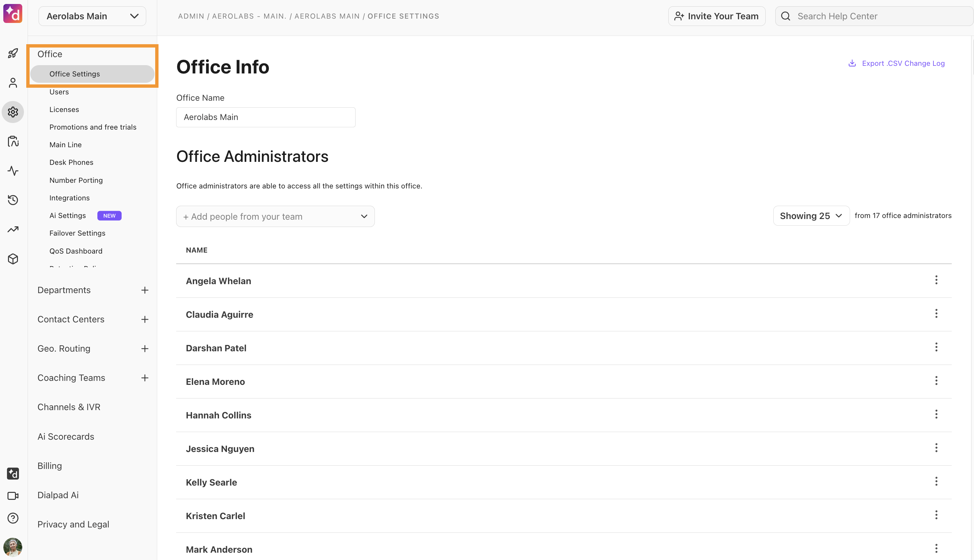This screenshot has width=974, height=560.
Task: Click Export .CSV Change Log link
Action: [896, 63]
